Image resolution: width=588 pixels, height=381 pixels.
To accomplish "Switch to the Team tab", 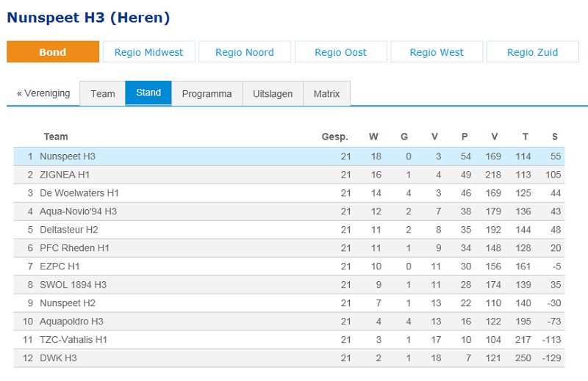I will click(x=103, y=93).
